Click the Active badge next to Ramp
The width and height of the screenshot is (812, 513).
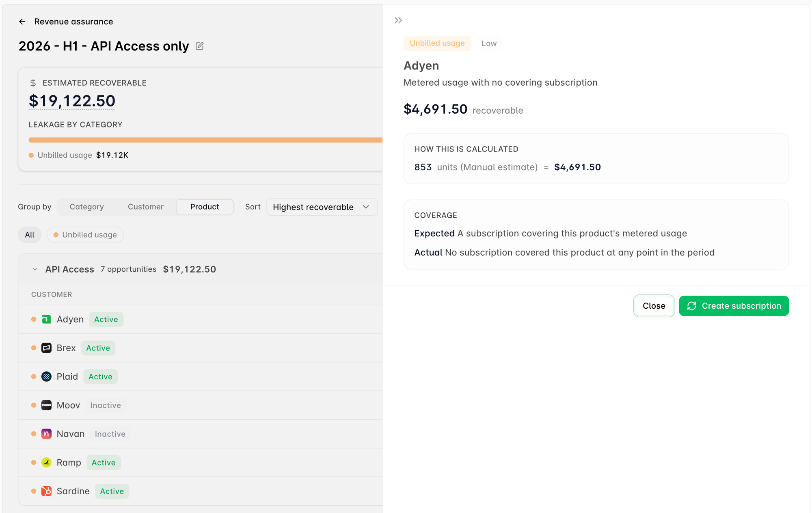104,463
